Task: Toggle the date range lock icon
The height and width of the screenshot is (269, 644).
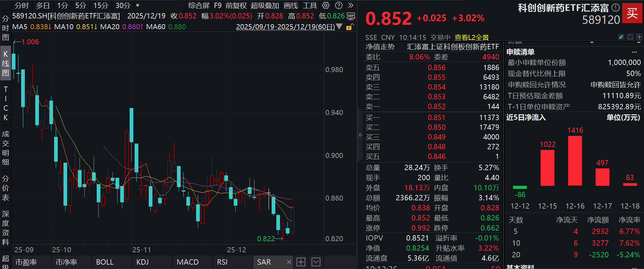Action: 350,27
